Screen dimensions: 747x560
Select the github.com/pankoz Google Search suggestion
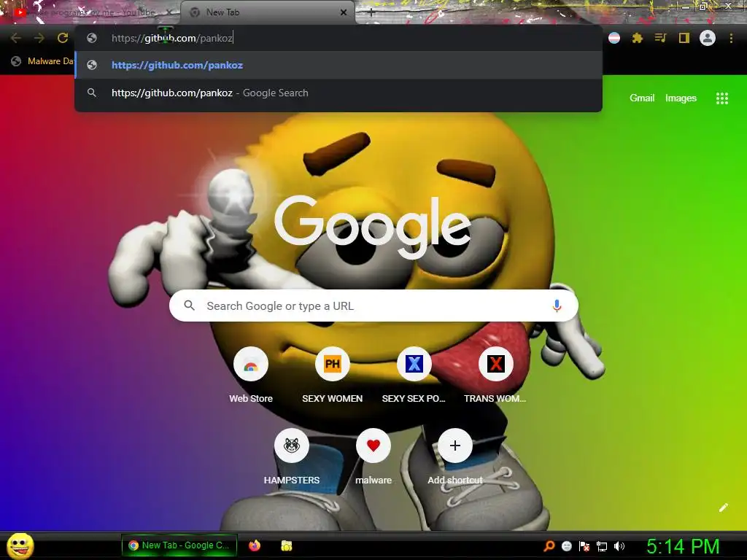338,93
